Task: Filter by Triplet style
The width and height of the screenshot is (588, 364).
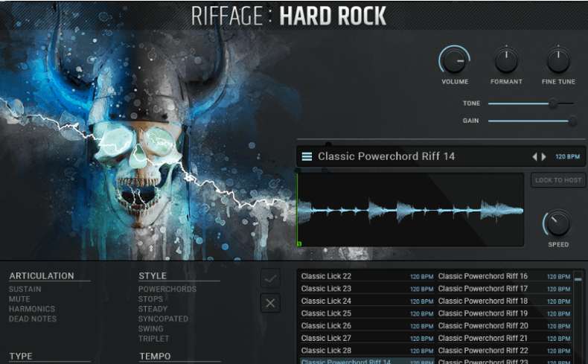Action: click(x=154, y=339)
